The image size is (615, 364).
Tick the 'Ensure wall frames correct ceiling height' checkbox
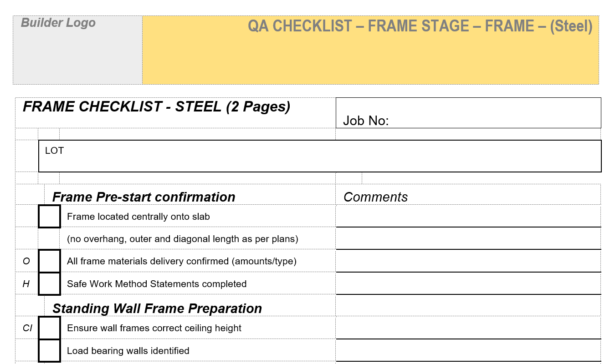click(50, 328)
